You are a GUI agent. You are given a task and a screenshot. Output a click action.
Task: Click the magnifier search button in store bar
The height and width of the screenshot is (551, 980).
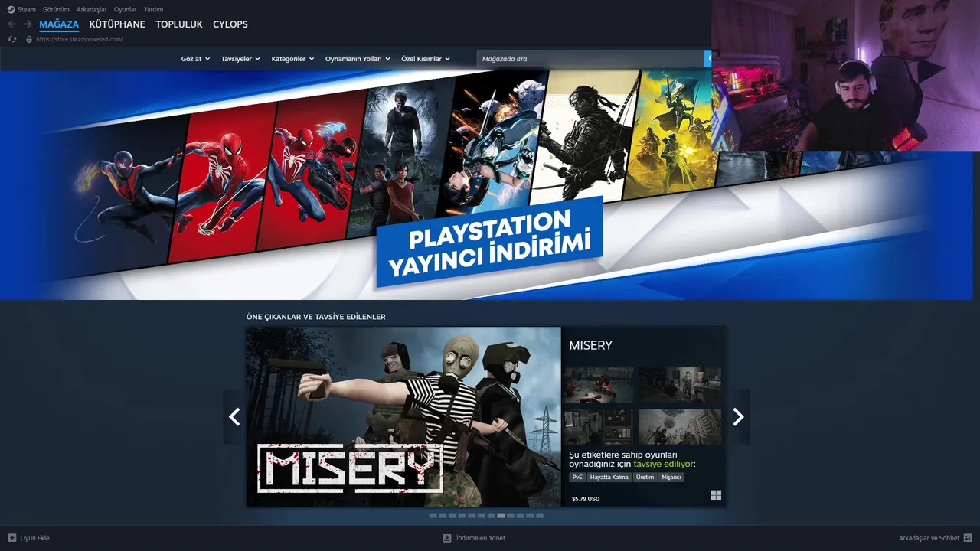[x=708, y=58]
